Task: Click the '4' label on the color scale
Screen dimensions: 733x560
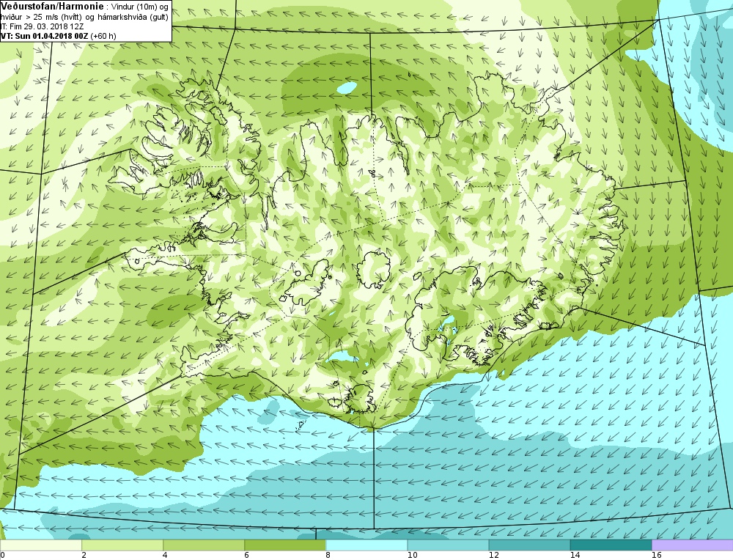Action: tap(165, 556)
